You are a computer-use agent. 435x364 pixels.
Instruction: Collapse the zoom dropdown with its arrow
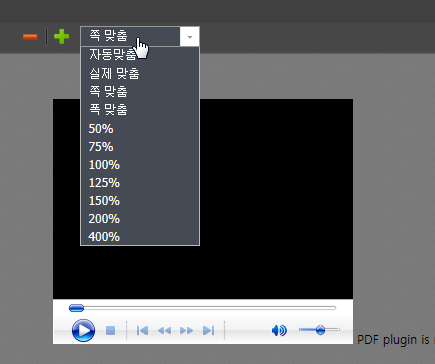pyautogui.click(x=190, y=36)
